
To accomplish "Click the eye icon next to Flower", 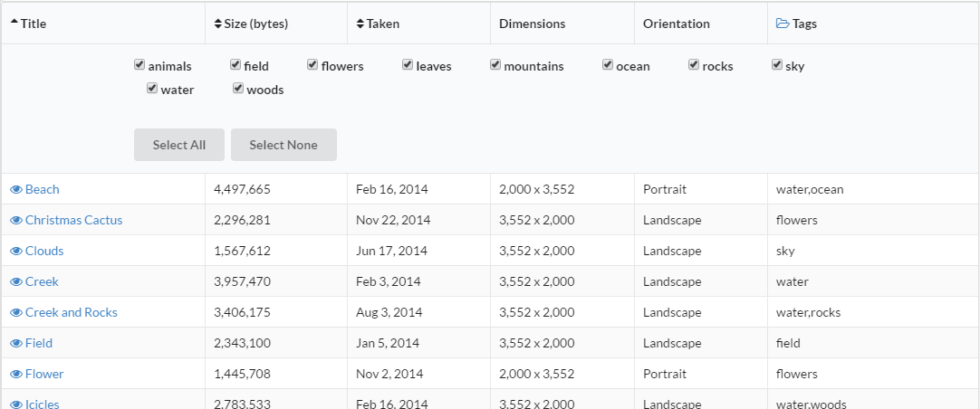I will point(16,375).
